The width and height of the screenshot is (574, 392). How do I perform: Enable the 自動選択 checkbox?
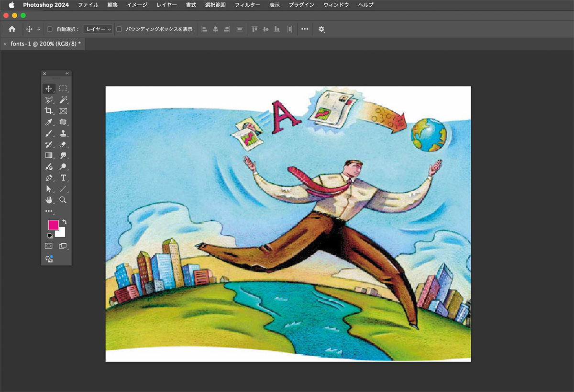coord(50,29)
